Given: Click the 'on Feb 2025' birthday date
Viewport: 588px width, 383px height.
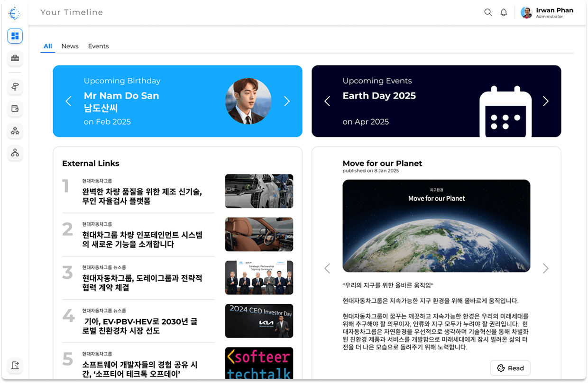Looking at the screenshot, I should [x=107, y=121].
